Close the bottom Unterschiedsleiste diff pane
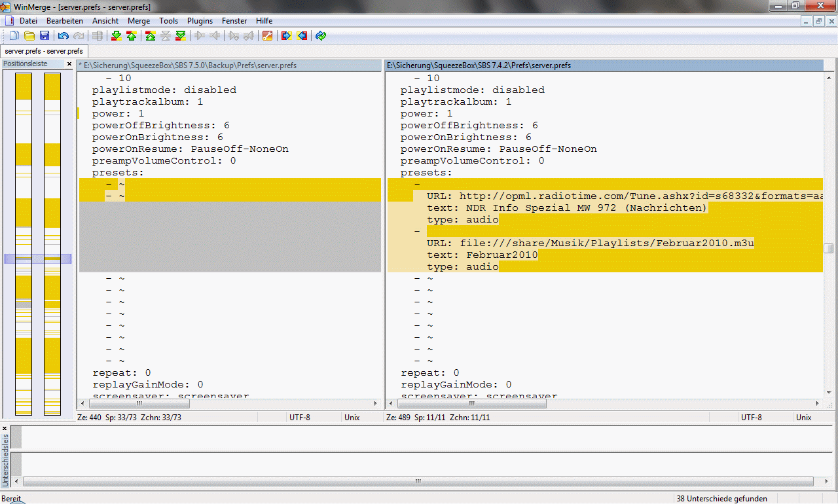 [x=5, y=429]
